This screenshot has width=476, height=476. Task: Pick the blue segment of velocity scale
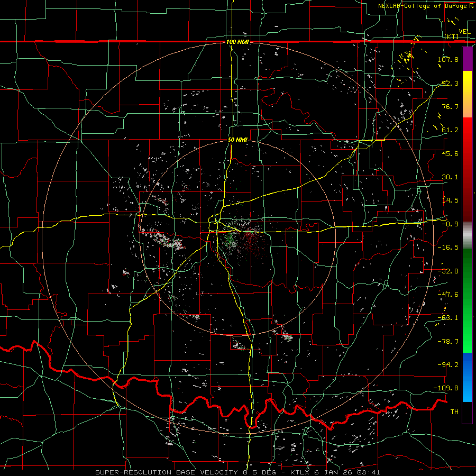point(467,377)
